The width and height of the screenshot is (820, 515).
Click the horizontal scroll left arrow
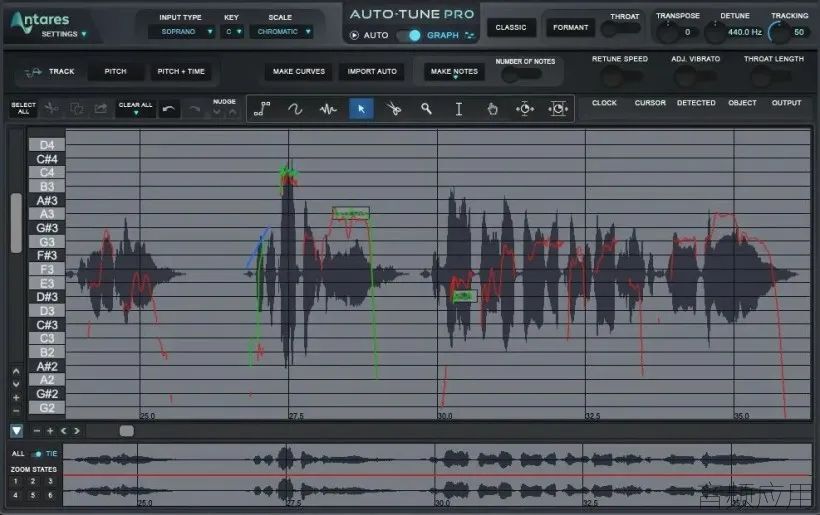(x=63, y=431)
